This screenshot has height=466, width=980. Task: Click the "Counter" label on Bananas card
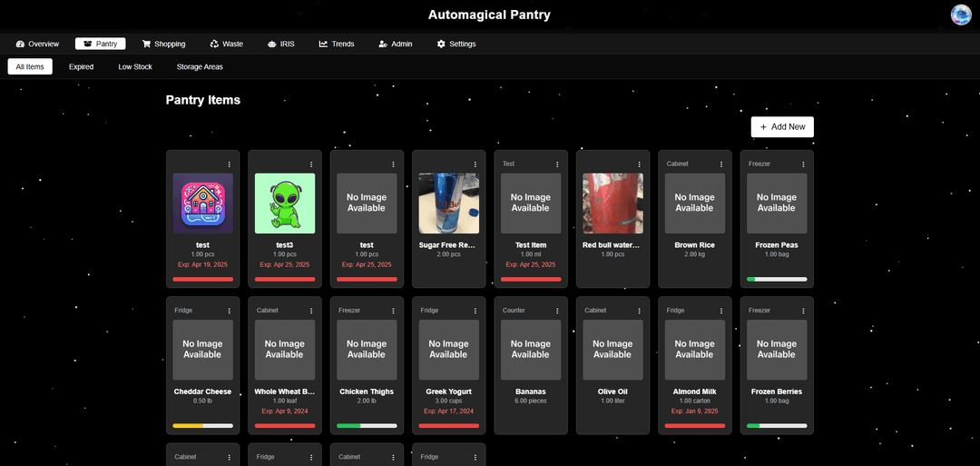514,311
